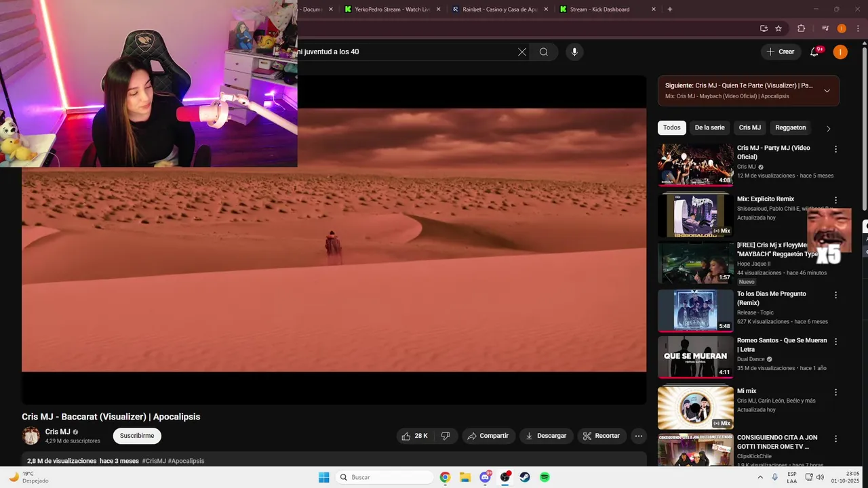Click the YouTube search magnifier button
Screen dimensions: 868x488
(544, 52)
